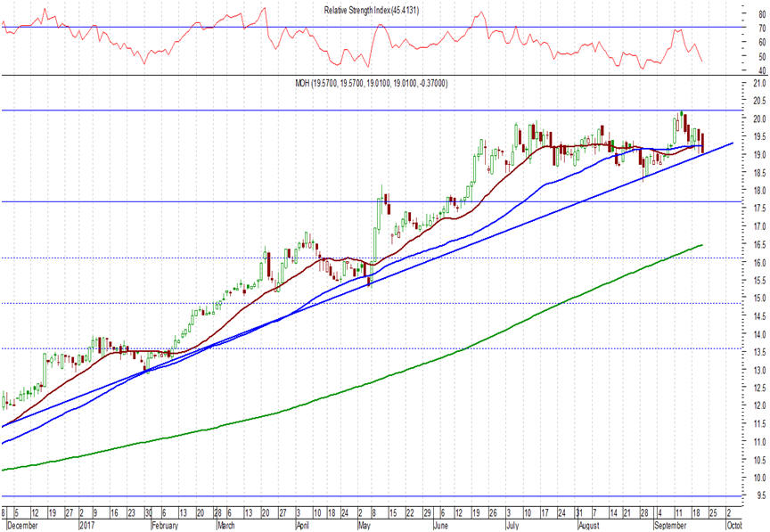The width and height of the screenshot is (770, 532).
Task: Select the March month label
Action: pyautogui.click(x=225, y=526)
